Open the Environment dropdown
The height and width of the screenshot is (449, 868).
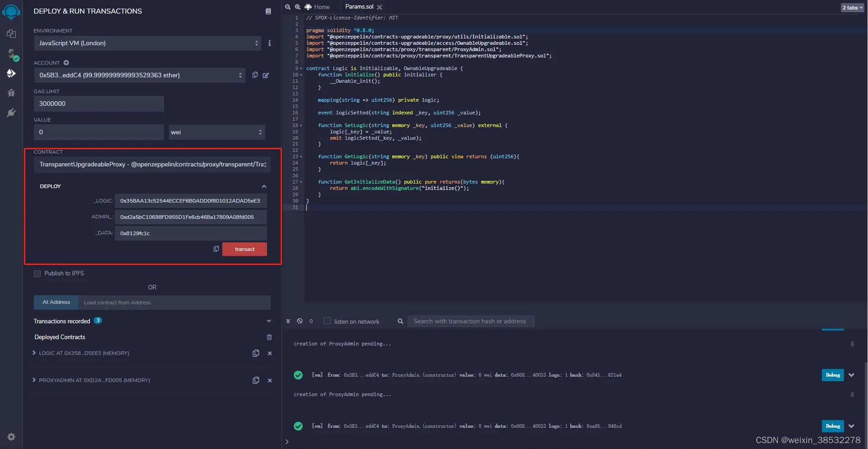[x=148, y=43]
